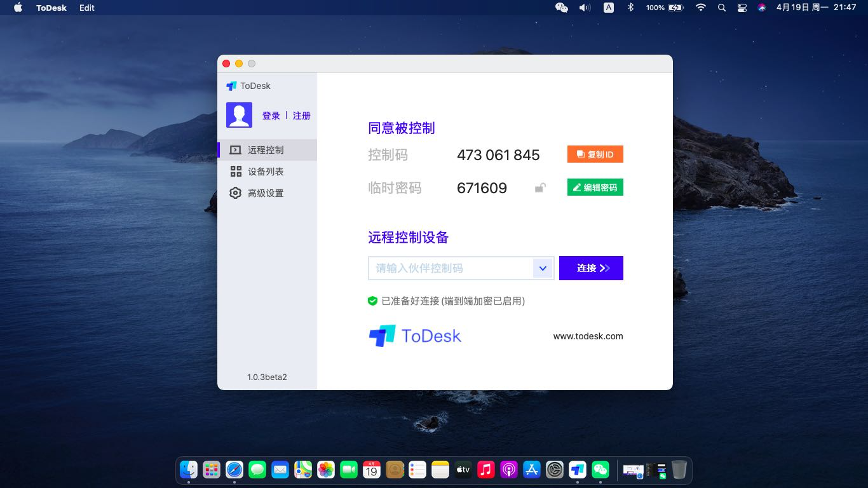Open App Store from the dock
This screenshot has width=868, height=488.
click(532, 470)
